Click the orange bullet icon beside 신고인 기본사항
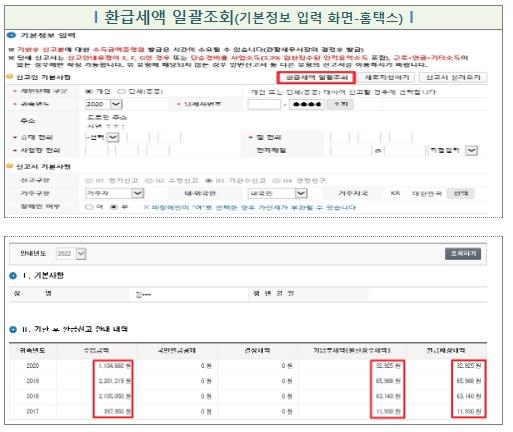513x432 pixels. point(10,77)
